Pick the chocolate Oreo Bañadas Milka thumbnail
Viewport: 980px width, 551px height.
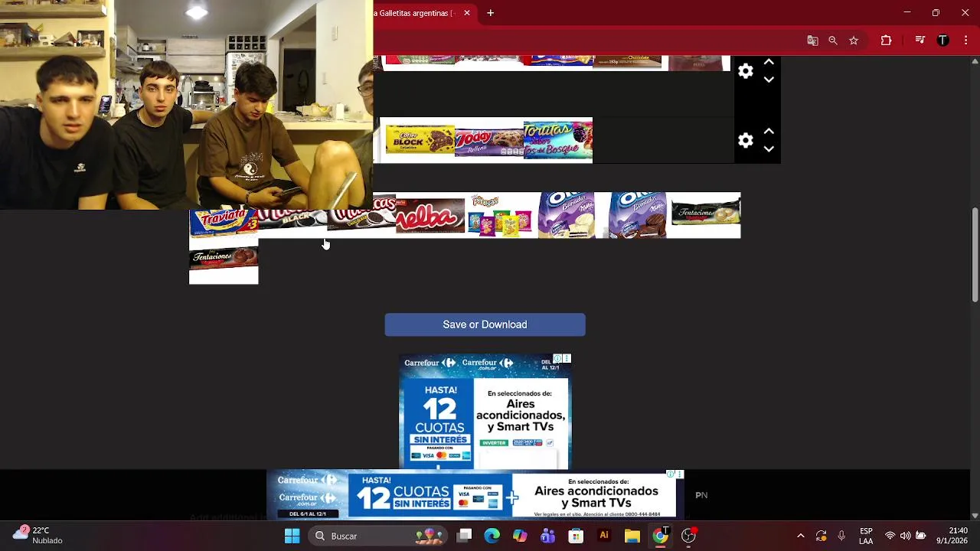click(637, 216)
